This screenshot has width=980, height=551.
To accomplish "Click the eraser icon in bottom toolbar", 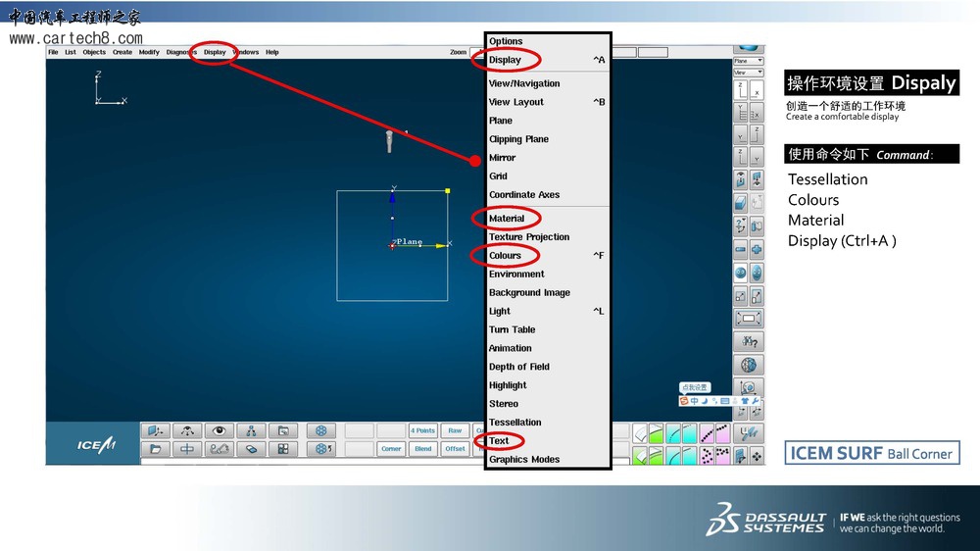I will coord(251,449).
